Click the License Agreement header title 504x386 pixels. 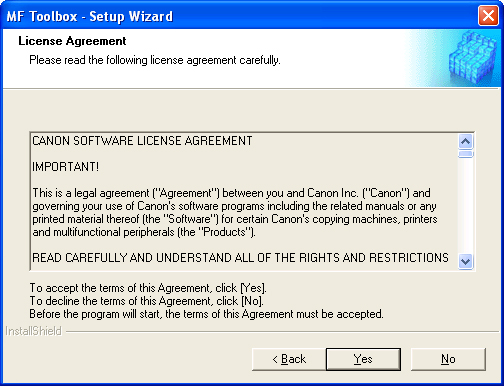pos(72,41)
